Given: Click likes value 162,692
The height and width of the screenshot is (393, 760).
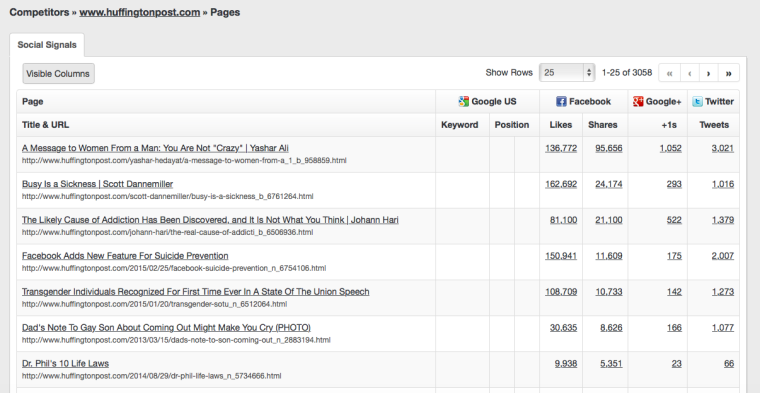Looking at the screenshot, I should point(561,184).
